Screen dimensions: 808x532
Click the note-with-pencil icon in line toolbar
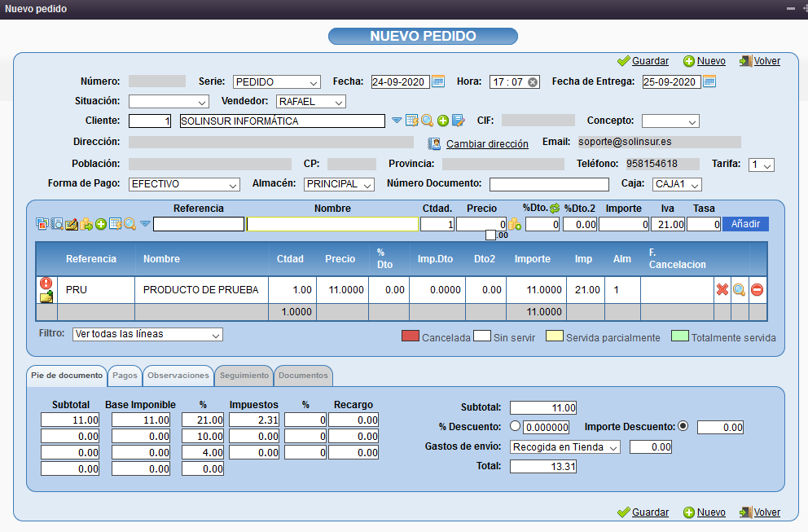(x=72, y=224)
